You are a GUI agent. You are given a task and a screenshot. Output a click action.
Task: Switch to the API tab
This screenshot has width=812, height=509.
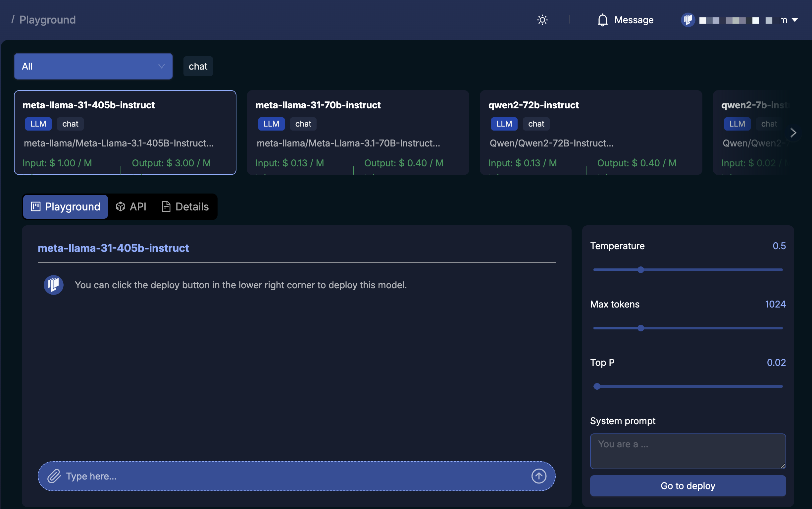[131, 206]
